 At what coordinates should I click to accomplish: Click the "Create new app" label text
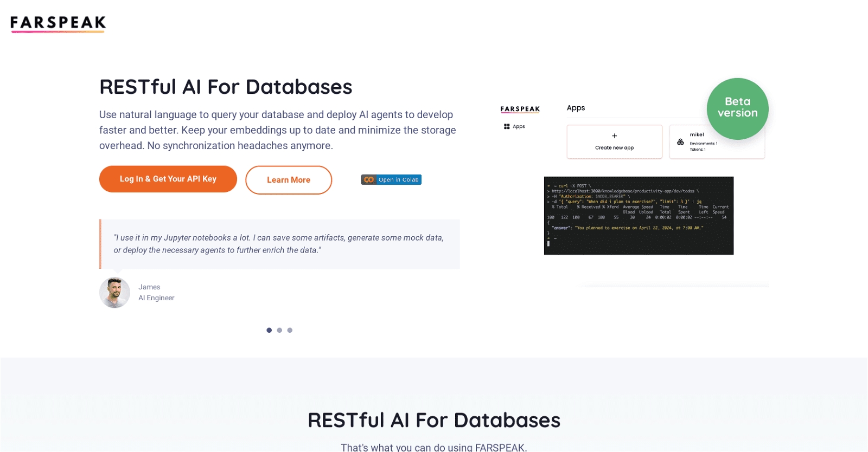614,147
